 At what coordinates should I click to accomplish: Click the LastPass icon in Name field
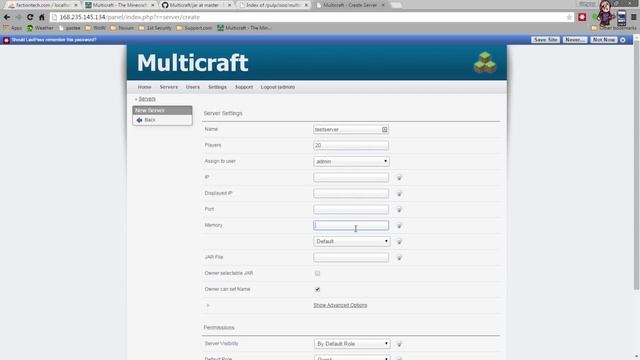[384, 129]
